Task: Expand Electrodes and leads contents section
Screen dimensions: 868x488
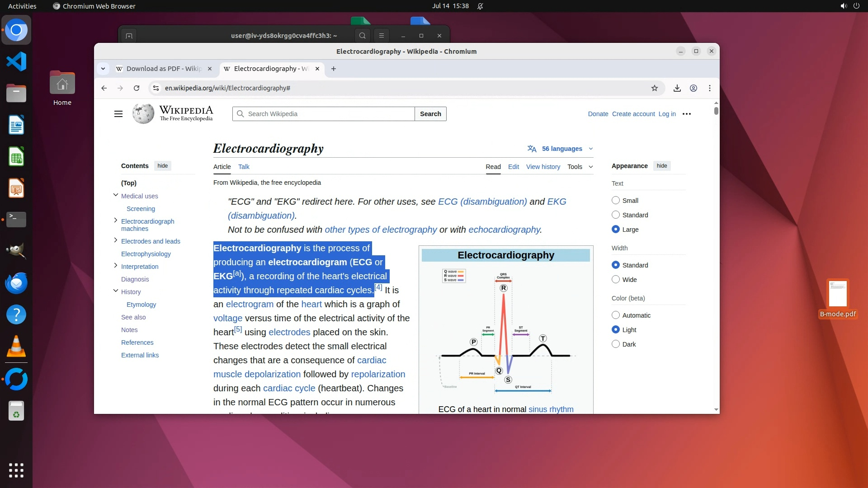Action: (116, 240)
